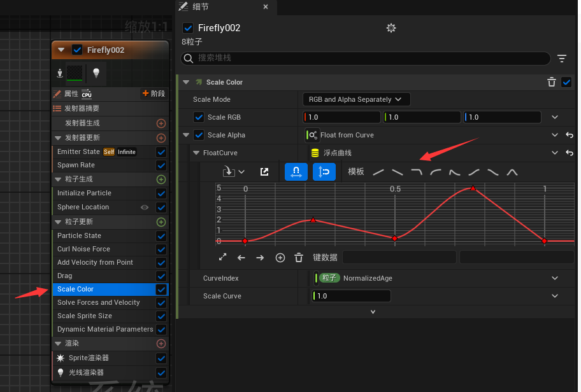
Task: Collapse the 粒子更新 group
Action: (58, 222)
